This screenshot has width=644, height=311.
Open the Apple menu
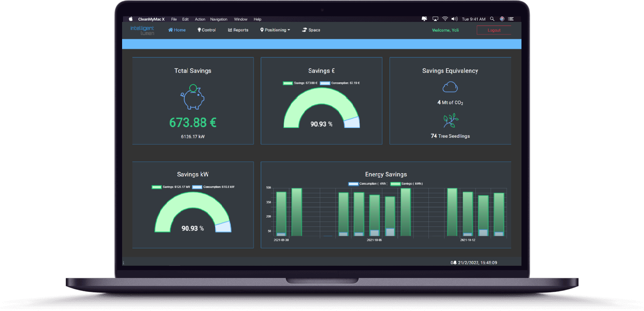tap(131, 19)
